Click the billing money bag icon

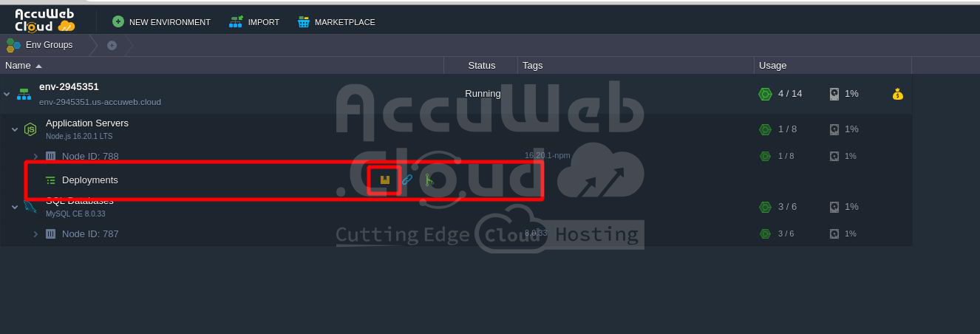click(897, 94)
